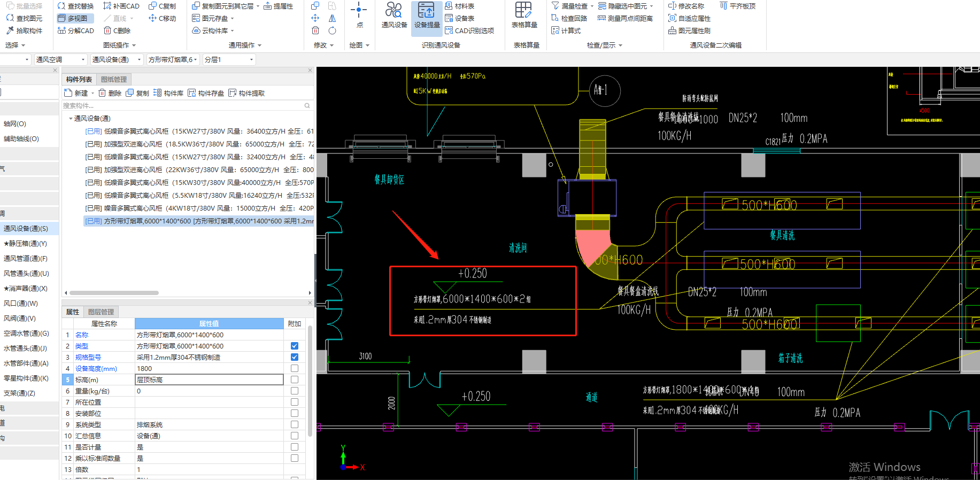Uncheck 附加 checkbox for 规格型号 row
Viewport: 980px width, 480px height.
coord(295,357)
